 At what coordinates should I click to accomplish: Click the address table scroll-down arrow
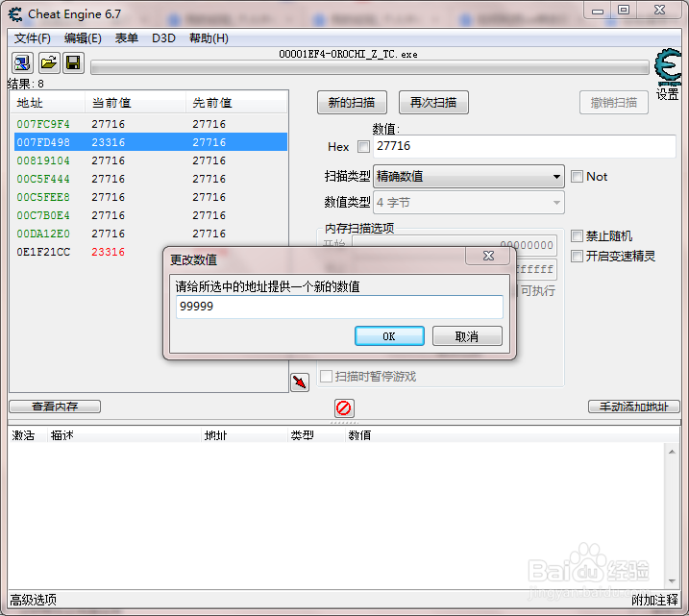672,581
